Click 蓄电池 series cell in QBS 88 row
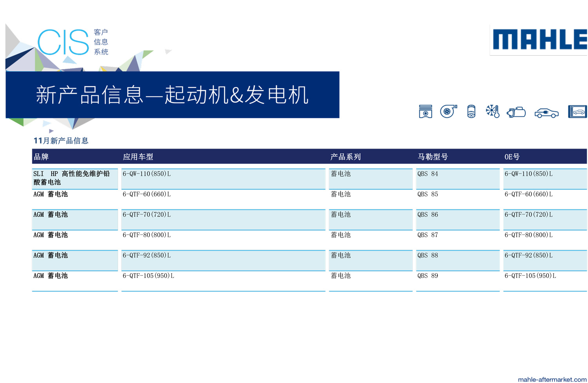Viewport: 588px width, 383px height. coord(370,260)
